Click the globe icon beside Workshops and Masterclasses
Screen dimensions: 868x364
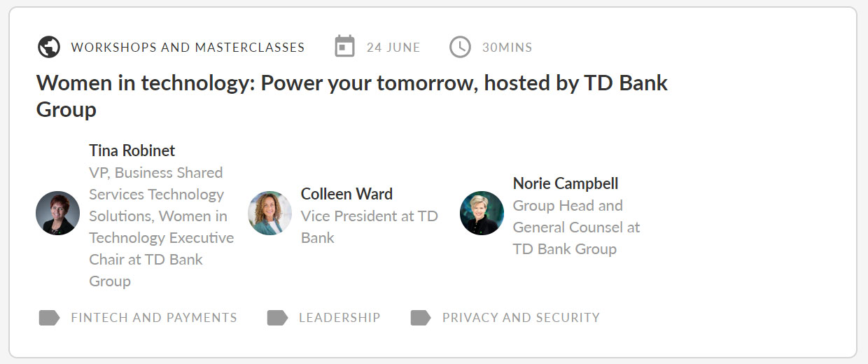pyautogui.click(x=48, y=48)
